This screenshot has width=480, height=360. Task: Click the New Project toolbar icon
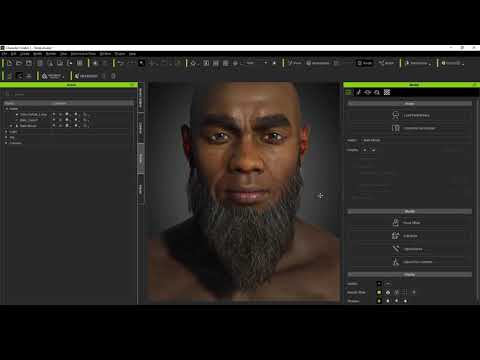9,63
